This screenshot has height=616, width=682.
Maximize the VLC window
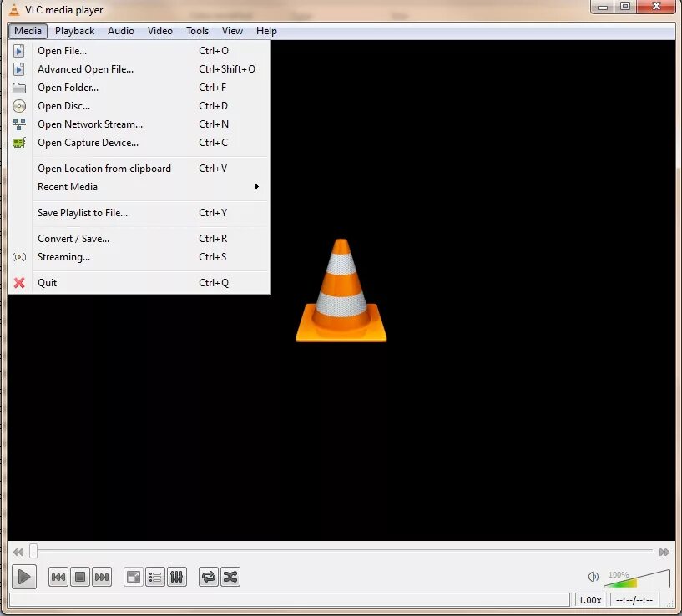(625, 7)
